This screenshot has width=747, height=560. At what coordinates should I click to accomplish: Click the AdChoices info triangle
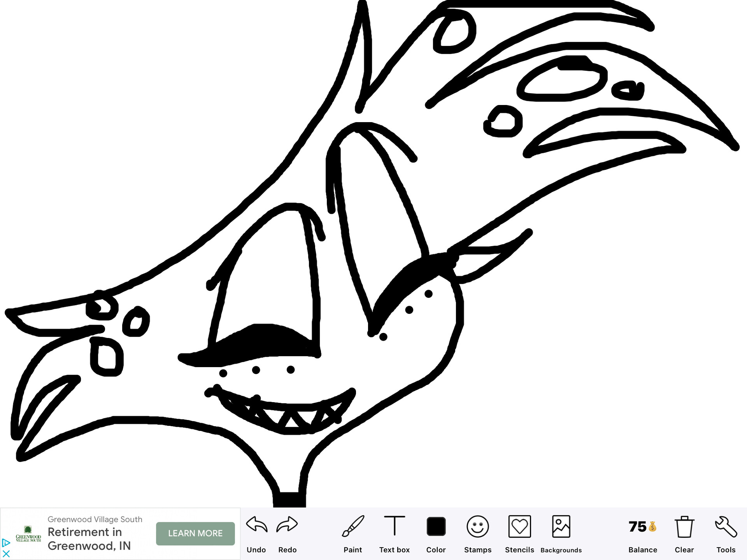coord(6,543)
